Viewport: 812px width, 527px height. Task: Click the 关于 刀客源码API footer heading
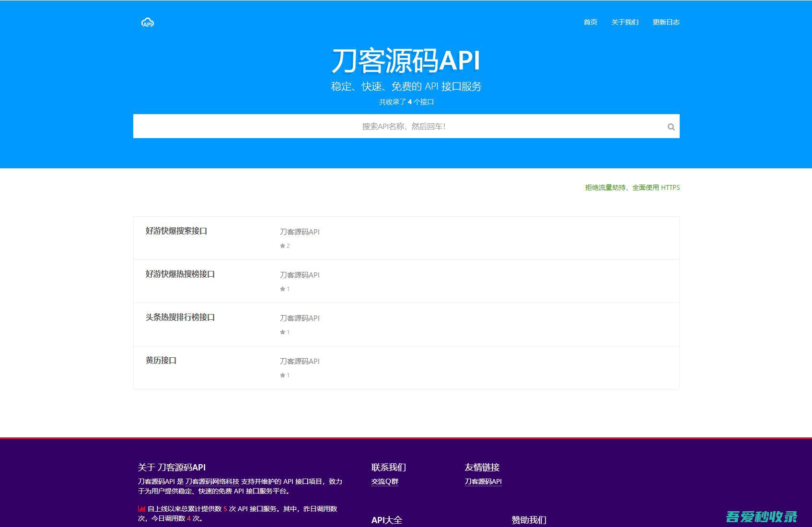point(172,467)
